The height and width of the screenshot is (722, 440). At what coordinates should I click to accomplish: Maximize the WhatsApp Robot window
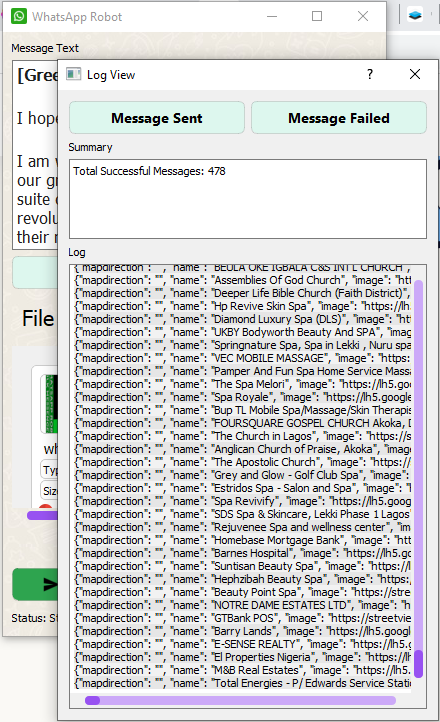(x=317, y=17)
